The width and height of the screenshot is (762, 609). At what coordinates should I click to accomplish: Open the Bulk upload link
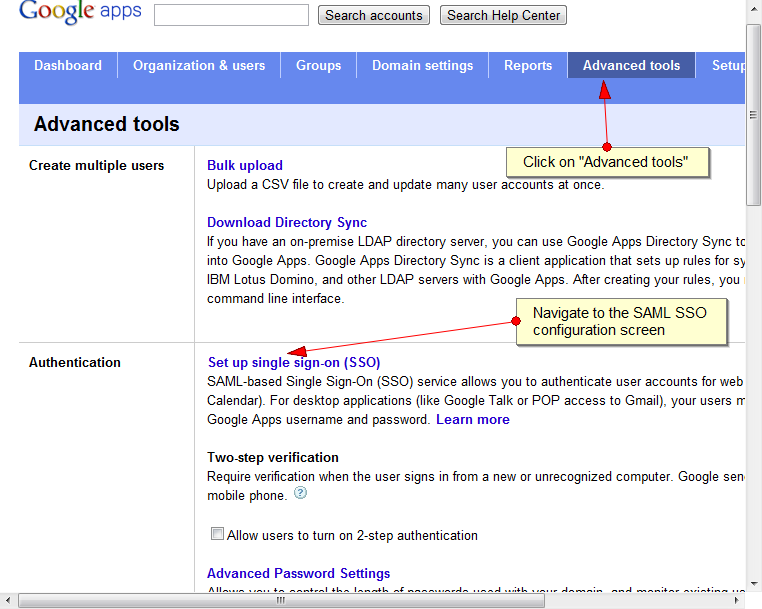coord(245,165)
